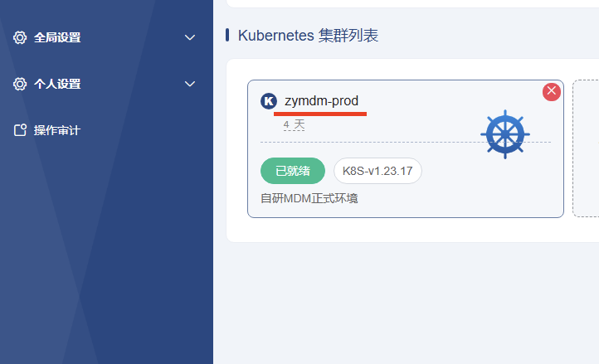Expand the 个人设置 chevron arrow
Screen dimensions: 599x364
tap(190, 84)
